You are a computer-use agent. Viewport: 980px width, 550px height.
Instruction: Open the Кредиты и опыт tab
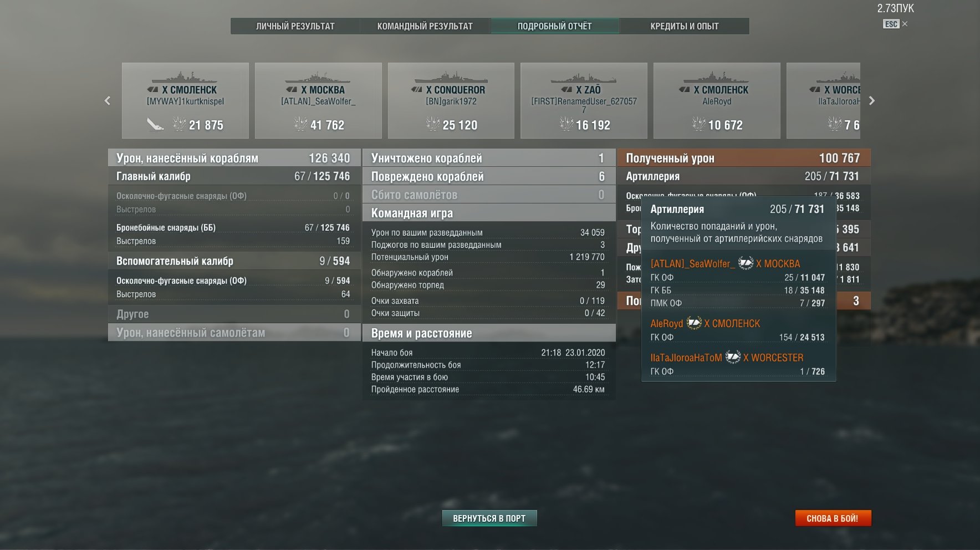click(x=685, y=26)
